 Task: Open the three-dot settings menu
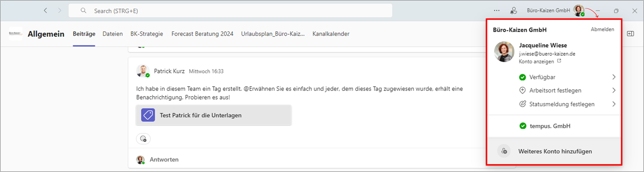pos(497,11)
